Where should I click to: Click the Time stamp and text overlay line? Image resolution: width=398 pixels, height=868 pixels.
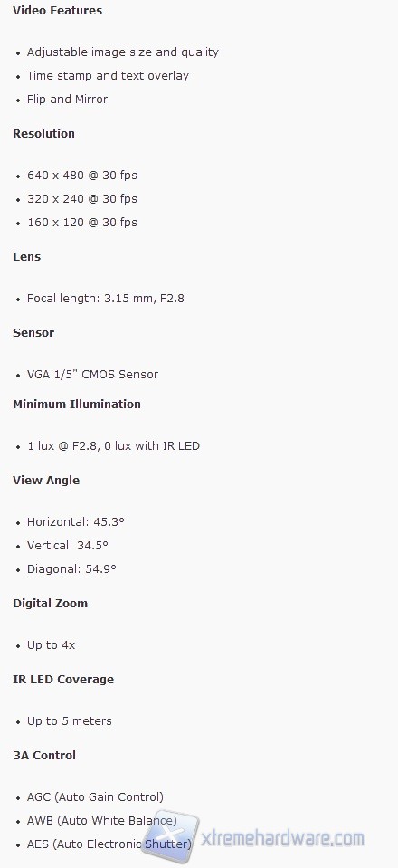coord(108,75)
